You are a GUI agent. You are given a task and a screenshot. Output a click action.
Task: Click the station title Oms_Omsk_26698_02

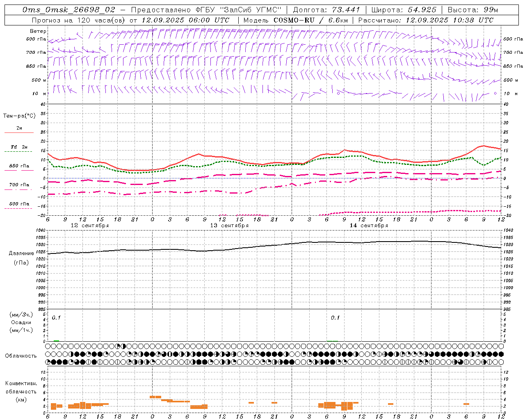point(69,10)
